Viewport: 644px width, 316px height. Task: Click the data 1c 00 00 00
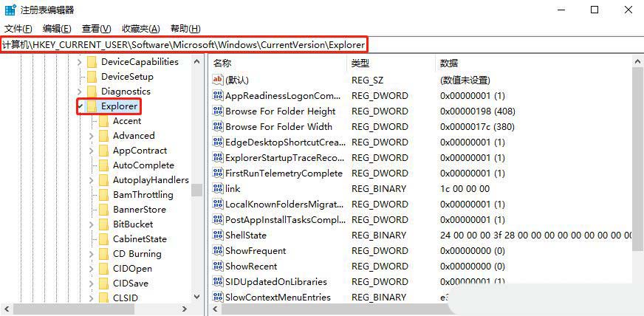[x=465, y=189]
